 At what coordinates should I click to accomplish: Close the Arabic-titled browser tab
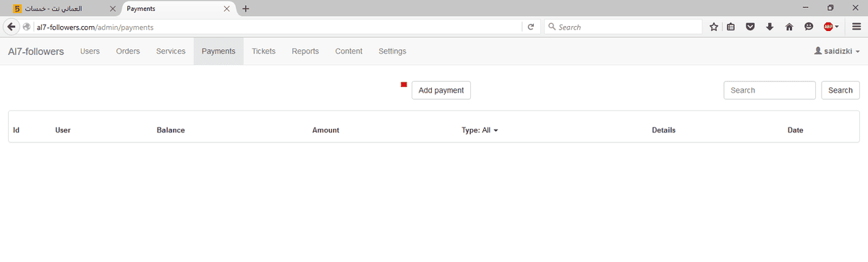[x=112, y=9]
